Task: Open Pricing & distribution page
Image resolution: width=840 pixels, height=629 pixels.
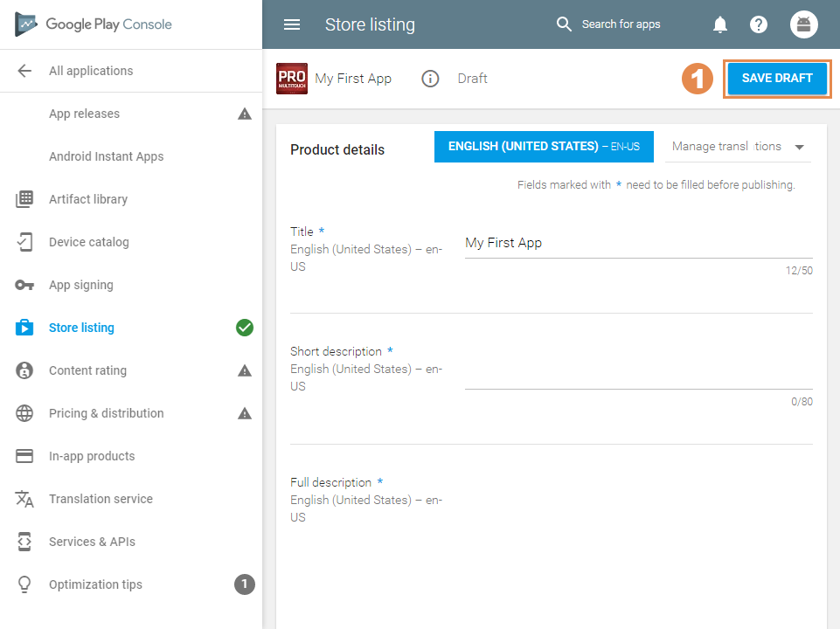Action: click(106, 413)
